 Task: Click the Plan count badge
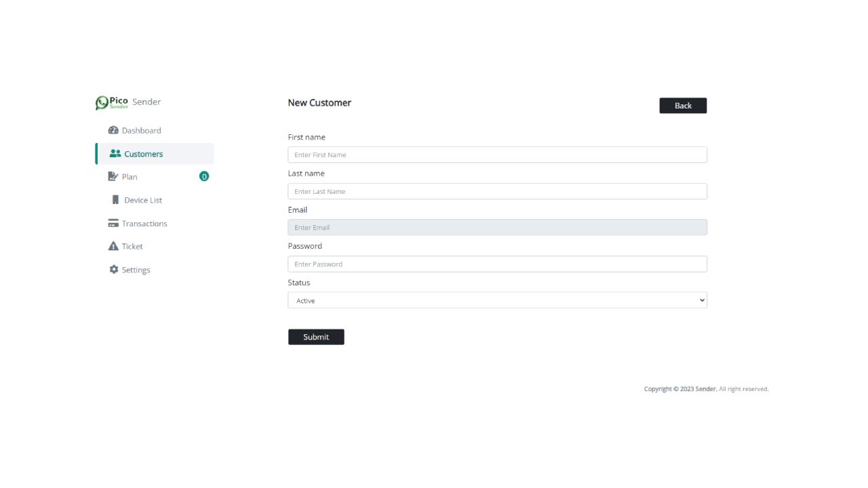click(204, 176)
